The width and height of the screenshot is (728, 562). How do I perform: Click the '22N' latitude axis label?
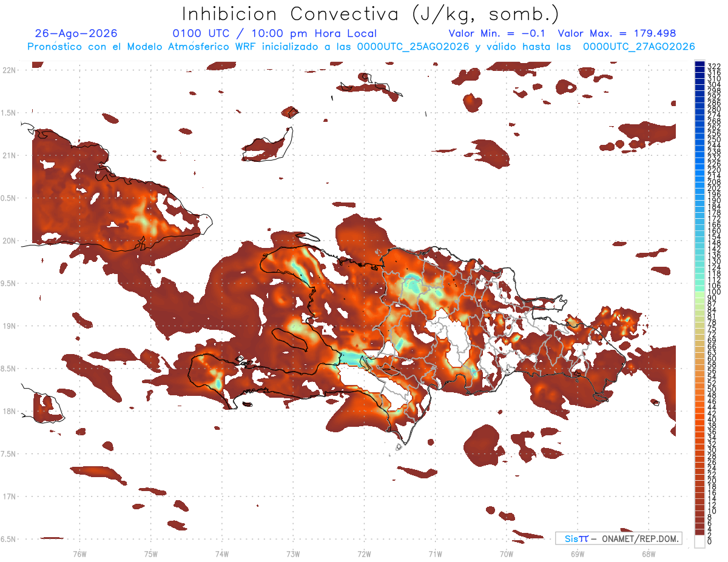coord(9,70)
